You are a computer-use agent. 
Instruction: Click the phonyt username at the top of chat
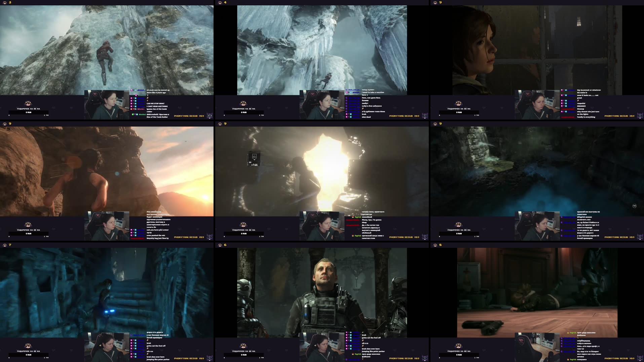141,90
